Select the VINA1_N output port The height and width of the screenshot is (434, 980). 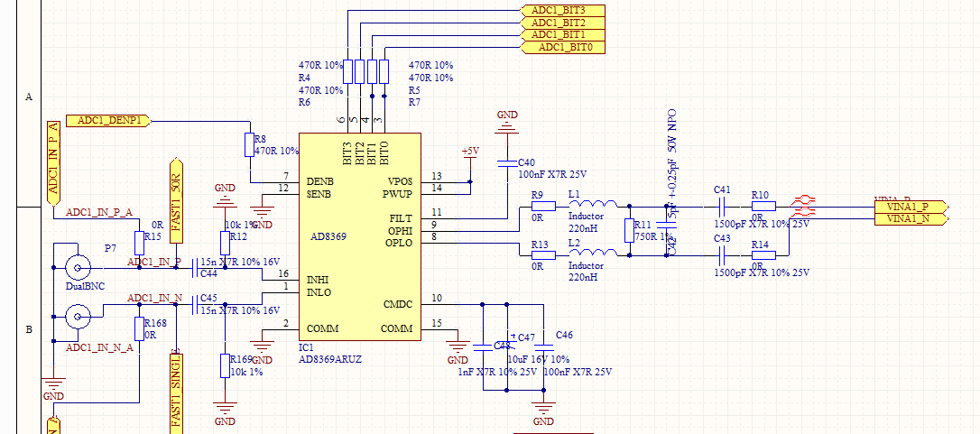click(911, 218)
